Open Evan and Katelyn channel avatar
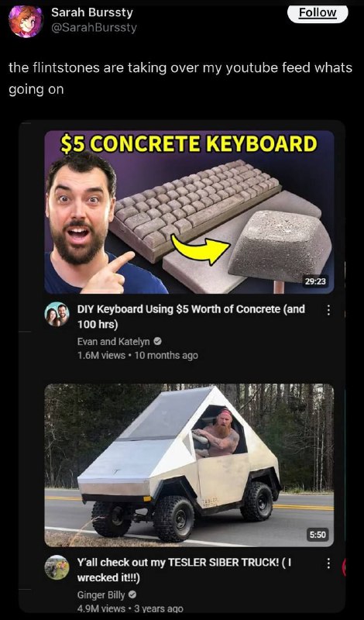The width and height of the screenshot is (364, 620). click(57, 314)
